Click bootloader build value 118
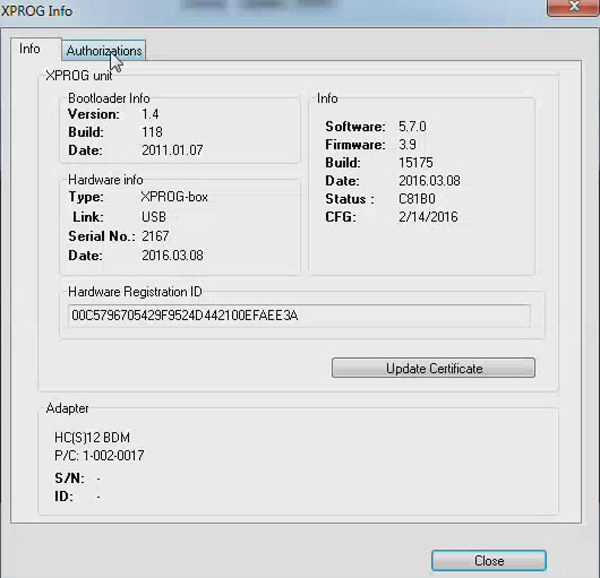The image size is (600, 578). [x=152, y=132]
